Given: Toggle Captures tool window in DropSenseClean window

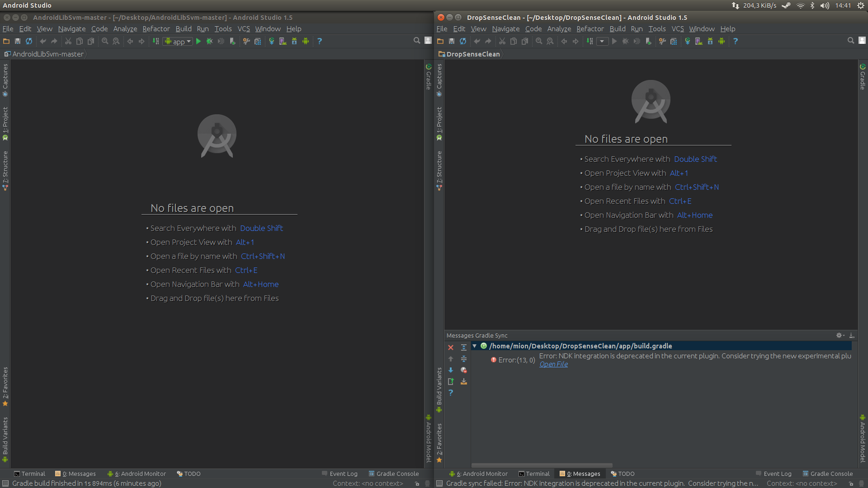Looking at the screenshot, I should click(x=439, y=80).
